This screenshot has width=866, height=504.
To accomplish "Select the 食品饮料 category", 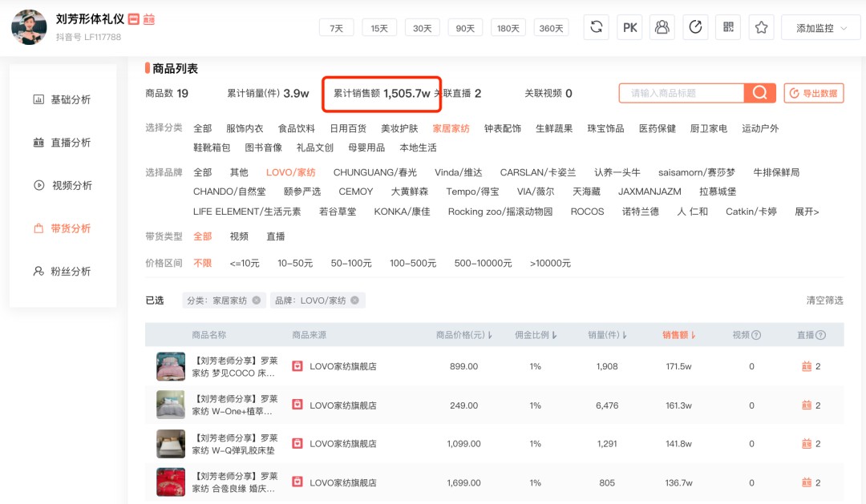I will 297,129.
